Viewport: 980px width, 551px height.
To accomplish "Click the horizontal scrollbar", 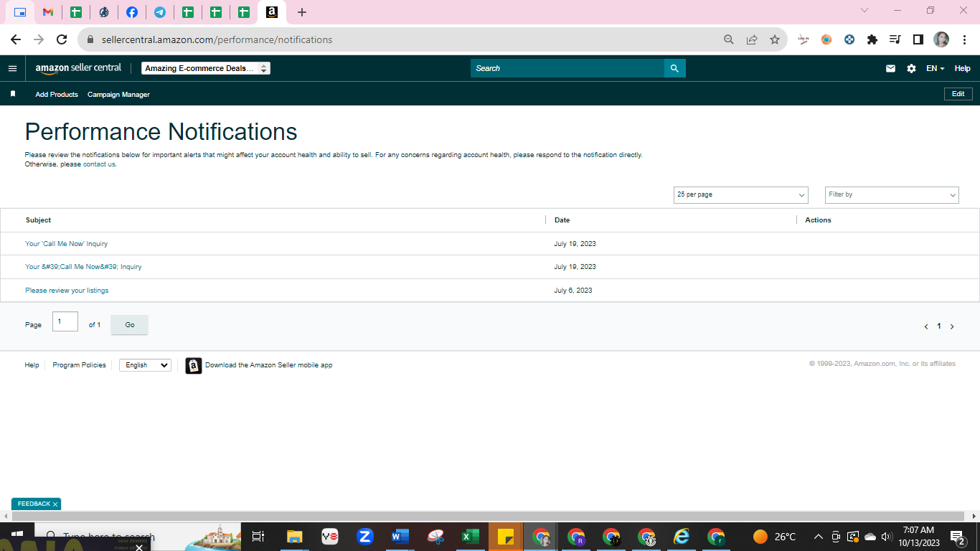I will pyautogui.click(x=488, y=516).
